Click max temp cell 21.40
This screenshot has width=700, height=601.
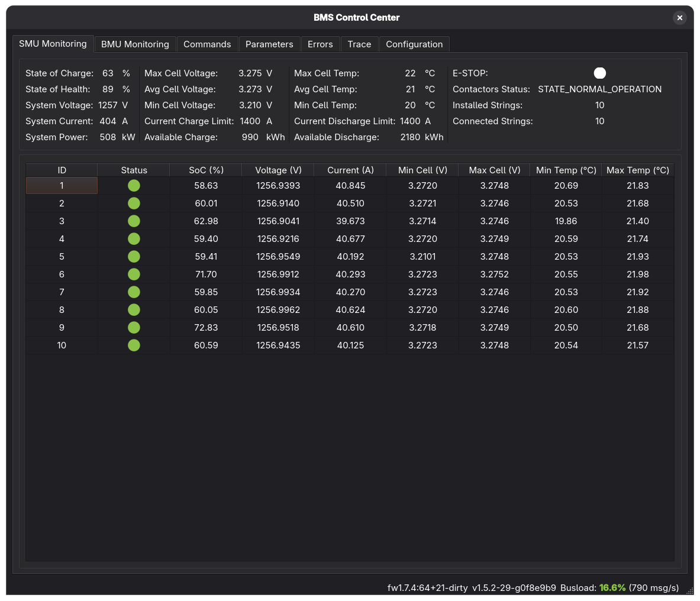[x=637, y=221]
